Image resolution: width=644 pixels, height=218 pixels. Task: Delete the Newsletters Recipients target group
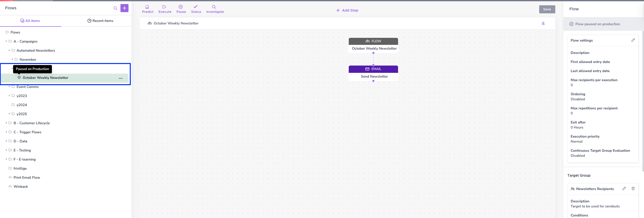[x=633, y=189]
